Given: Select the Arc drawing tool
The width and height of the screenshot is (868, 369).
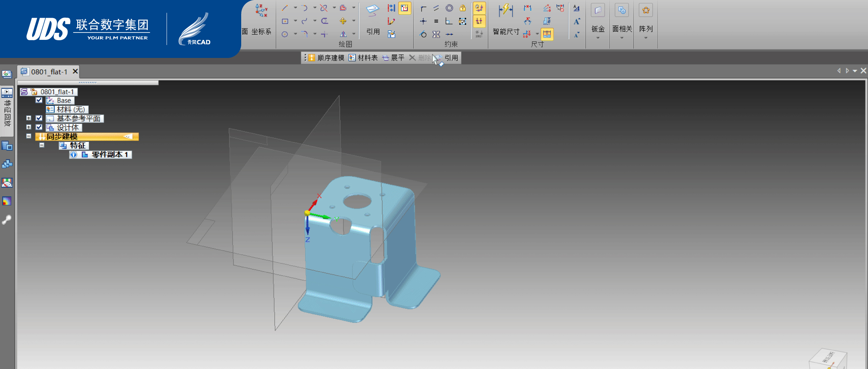Looking at the screenshot, I should click(304, 8).
